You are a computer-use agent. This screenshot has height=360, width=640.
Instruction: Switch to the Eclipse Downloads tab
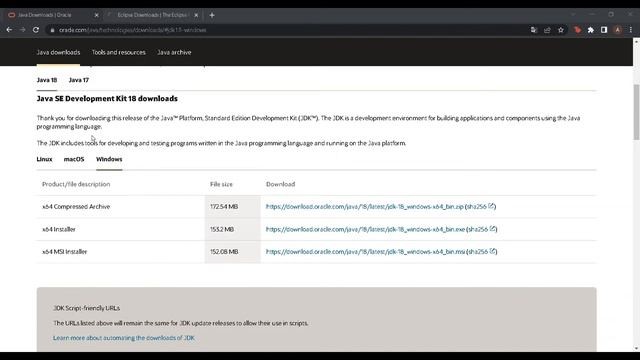tap(152, 15)
